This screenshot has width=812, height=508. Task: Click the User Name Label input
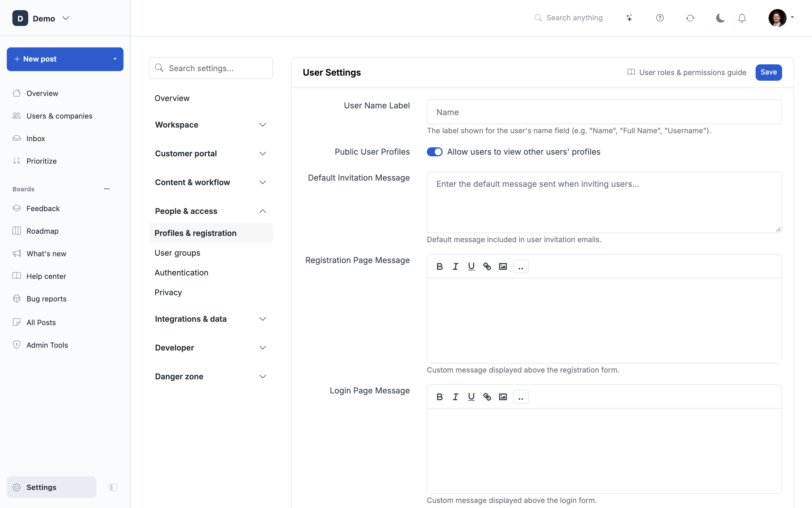click(604, 112)
